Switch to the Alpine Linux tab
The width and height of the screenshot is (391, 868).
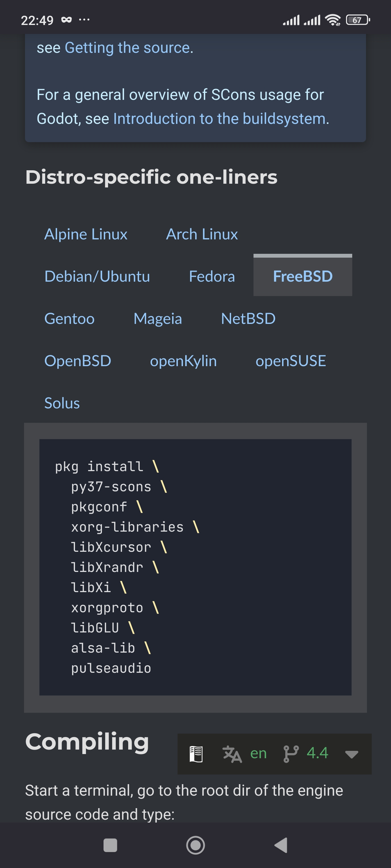(86, 234)
